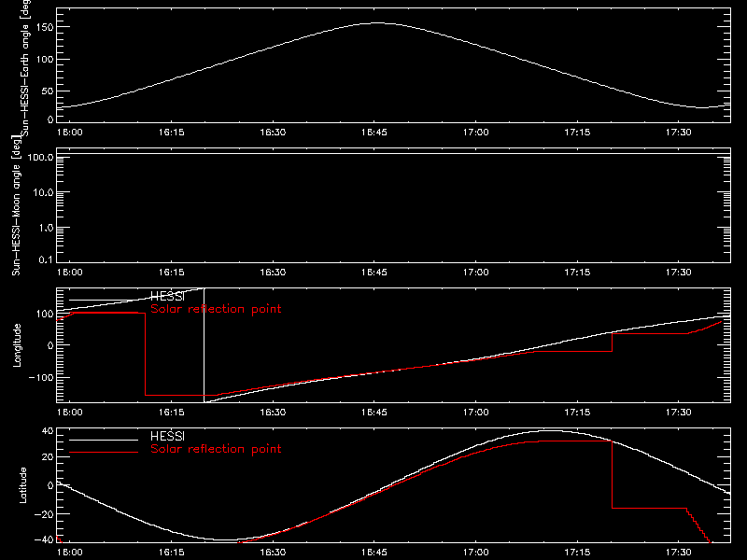Click the 100 tick on Earth angle plot
747x560 pixels.
(x=45, y=59)
